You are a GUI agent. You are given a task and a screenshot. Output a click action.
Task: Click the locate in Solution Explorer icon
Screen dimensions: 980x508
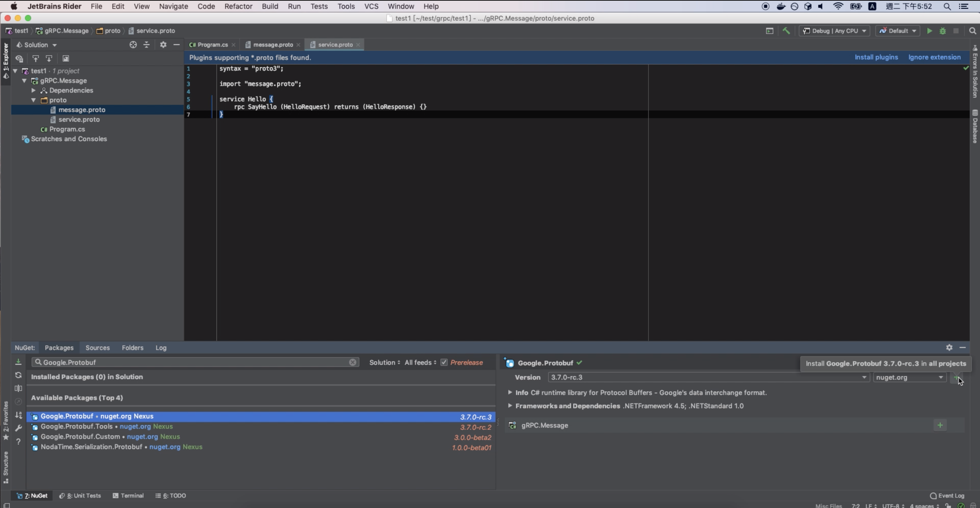133,45
